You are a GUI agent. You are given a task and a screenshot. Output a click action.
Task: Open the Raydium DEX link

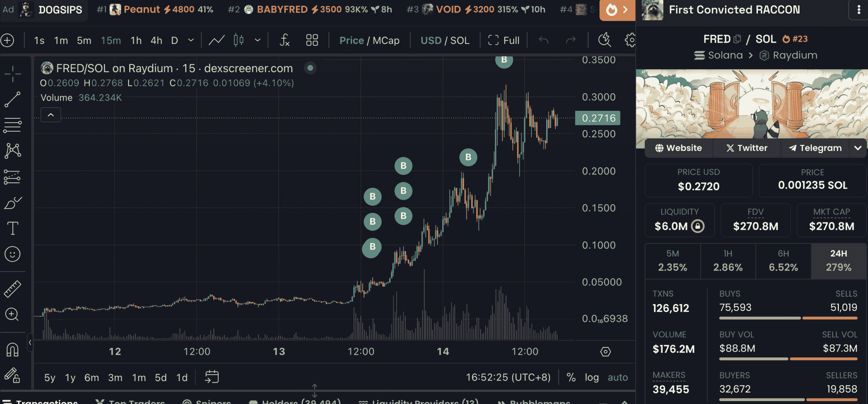point(788,55)
